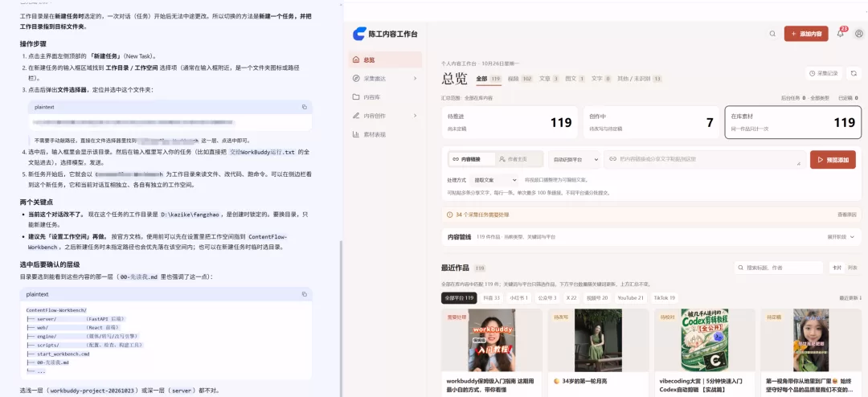The width and height of the screenshot is (868, 397).
Task: Click the 内容创作 pen icon in sidebar
Action: [357, 116]
